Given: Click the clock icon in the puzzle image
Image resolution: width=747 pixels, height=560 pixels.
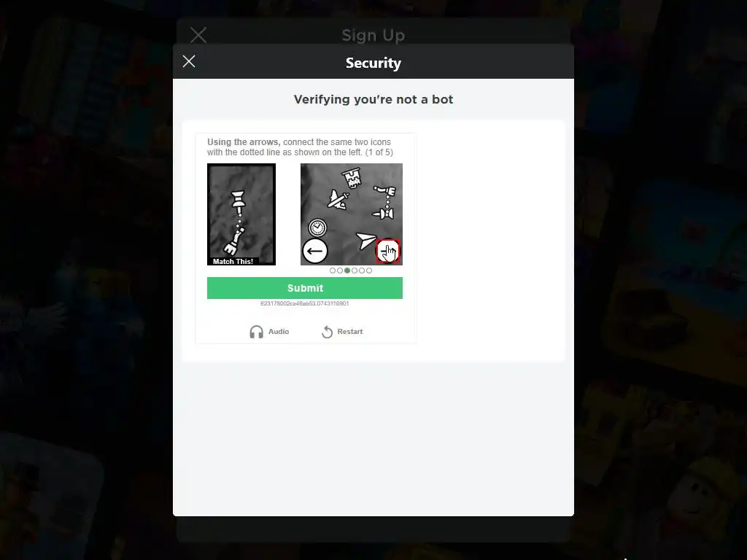Looking at the screenshot, I should 317,227.
